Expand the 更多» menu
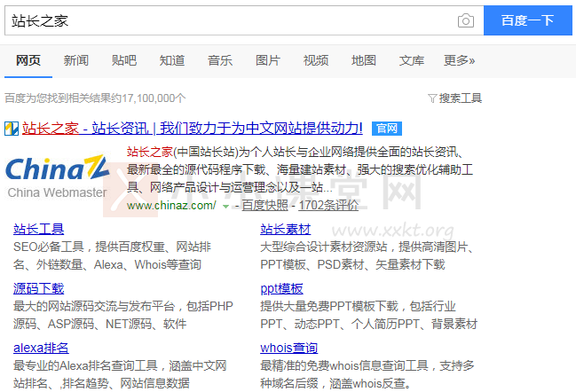The image size is (576, 392). 459,60
